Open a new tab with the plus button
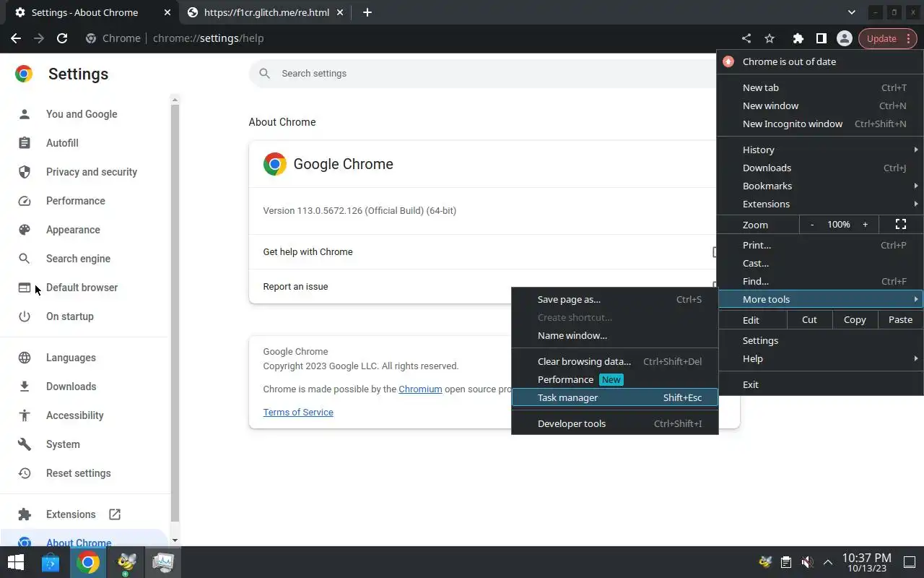The image size is (924, 578). click(x=367, y=12)
